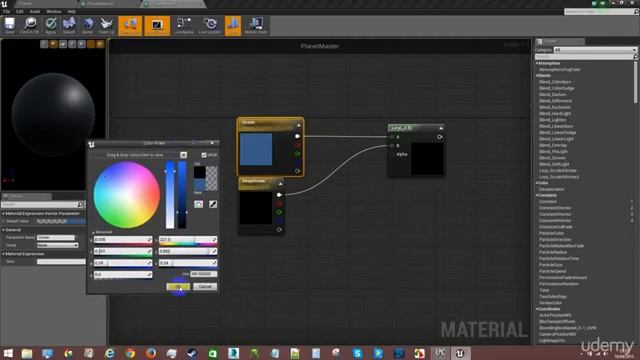Open the Edit menu
This screenshot has height=360, width=640.
(x=20, y=11)
